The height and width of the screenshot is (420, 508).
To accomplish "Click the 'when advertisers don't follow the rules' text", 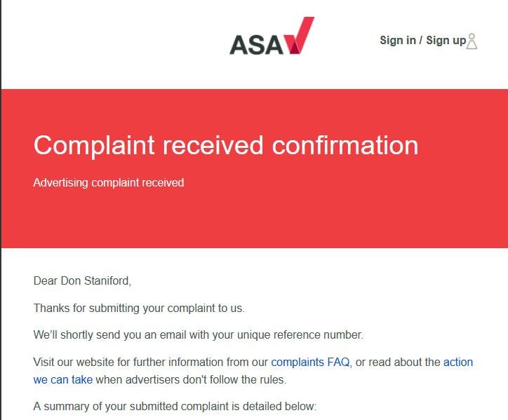I will (x=191, y=380).
